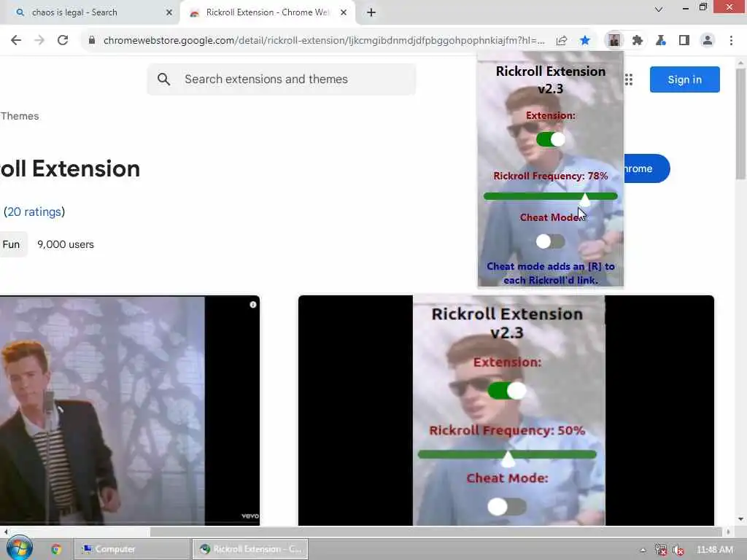Focus the 'Search extensions and themes' field
The image size is (747, 560).
coord(281,79)
